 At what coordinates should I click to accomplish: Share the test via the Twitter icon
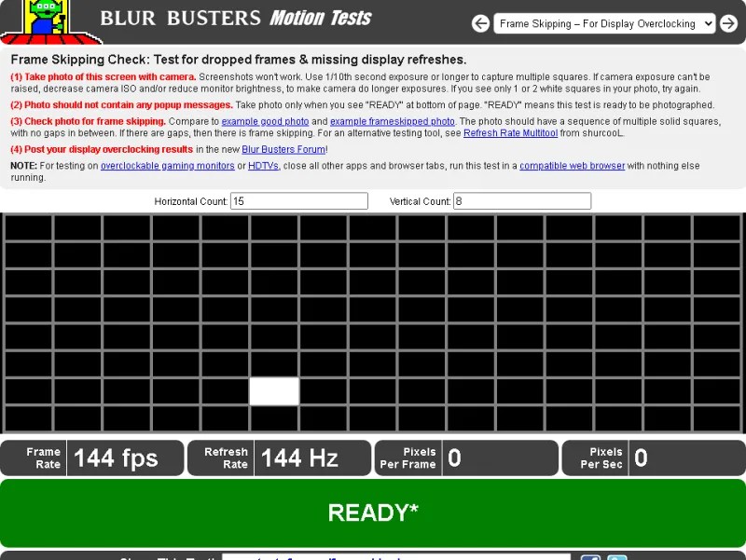coord(615,556)
